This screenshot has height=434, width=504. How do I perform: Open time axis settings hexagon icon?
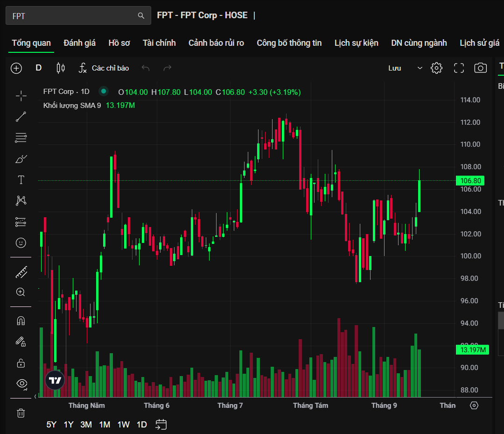(474, 406)
